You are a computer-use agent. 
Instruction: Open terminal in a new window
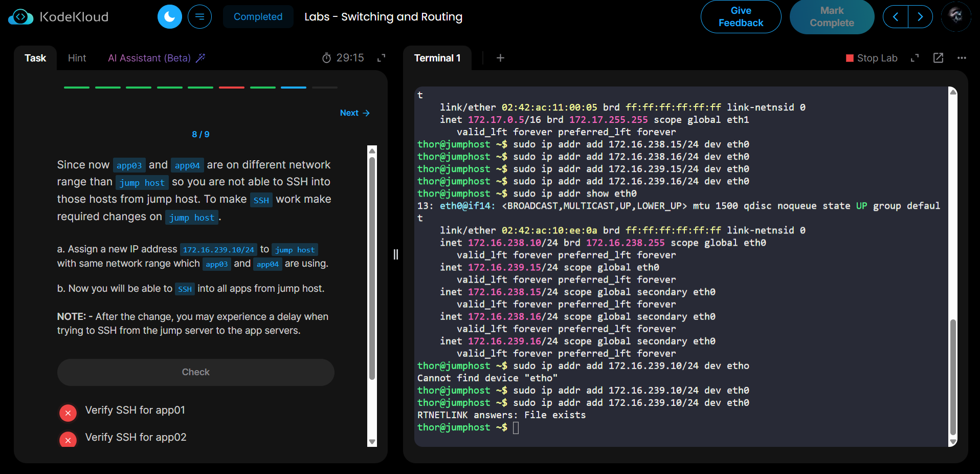[x=938, y=58]
